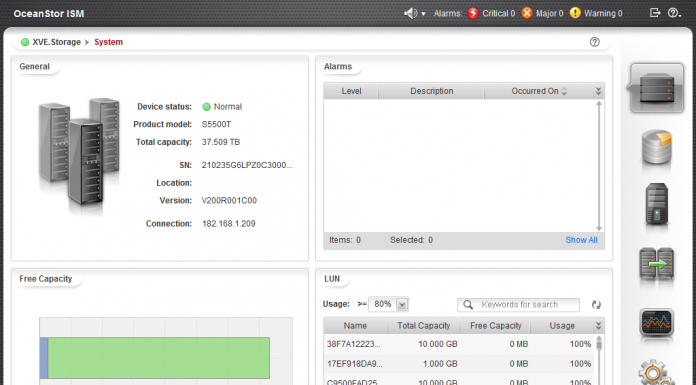Click the magnifier icon in LUN search
Viewport: 696px width, 385px height.
tap(468, 305)
